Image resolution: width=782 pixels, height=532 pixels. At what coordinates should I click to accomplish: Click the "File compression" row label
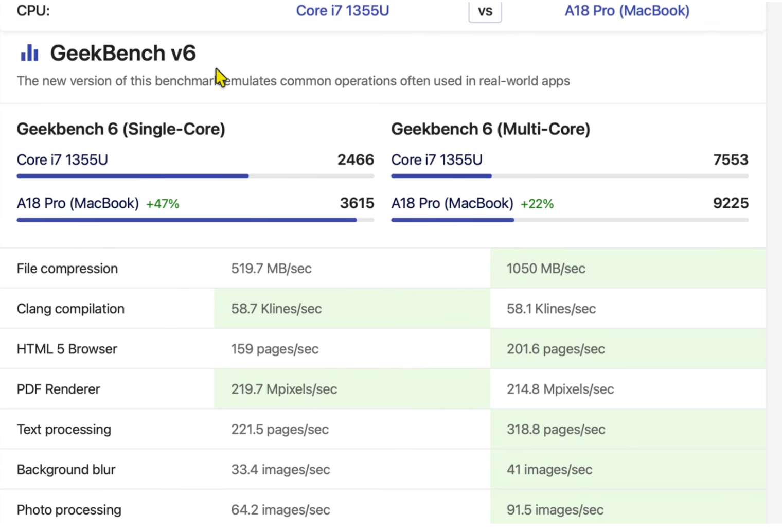[67, 269]
